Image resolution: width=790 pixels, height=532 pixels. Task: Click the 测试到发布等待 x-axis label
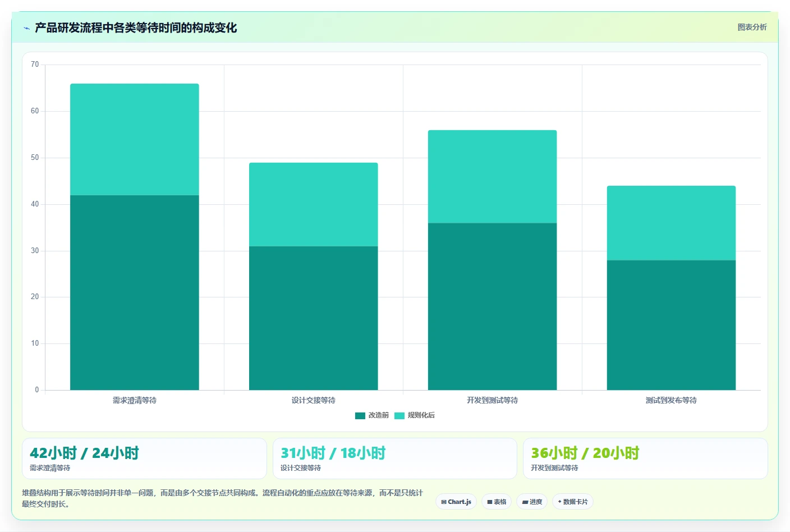672,400
